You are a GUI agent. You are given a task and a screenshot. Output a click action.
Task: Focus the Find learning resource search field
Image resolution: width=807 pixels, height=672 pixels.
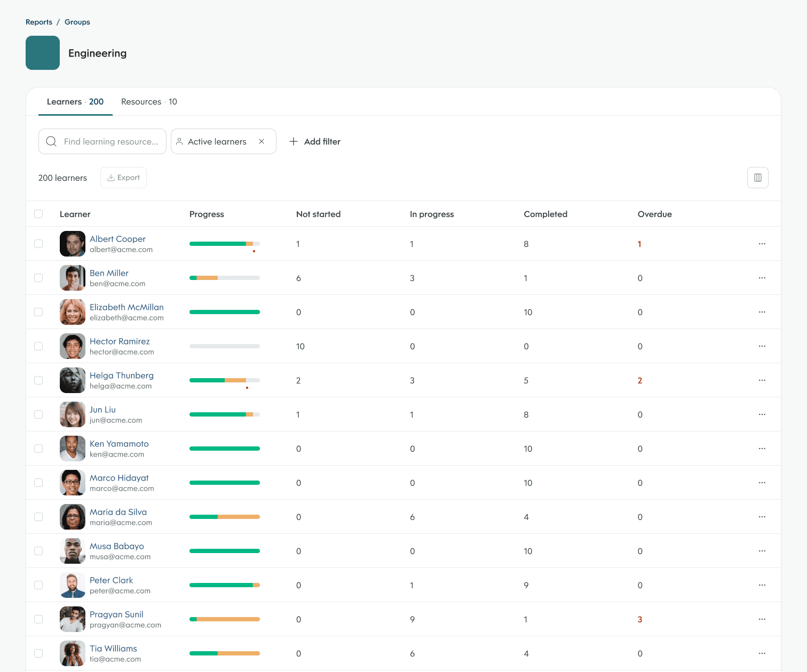point(111,141)
